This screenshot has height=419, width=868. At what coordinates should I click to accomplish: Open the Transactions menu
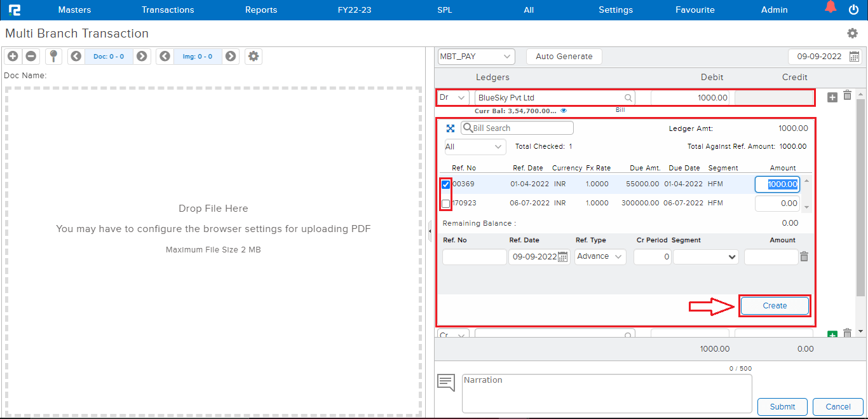[x=168, y=10]
